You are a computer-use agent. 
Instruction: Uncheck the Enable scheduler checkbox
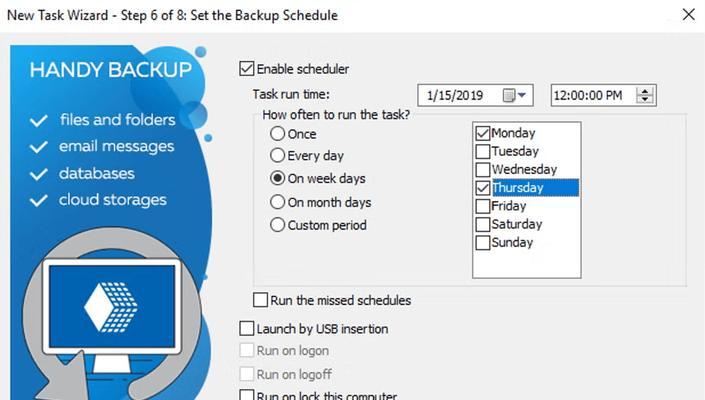coord(246,69)
